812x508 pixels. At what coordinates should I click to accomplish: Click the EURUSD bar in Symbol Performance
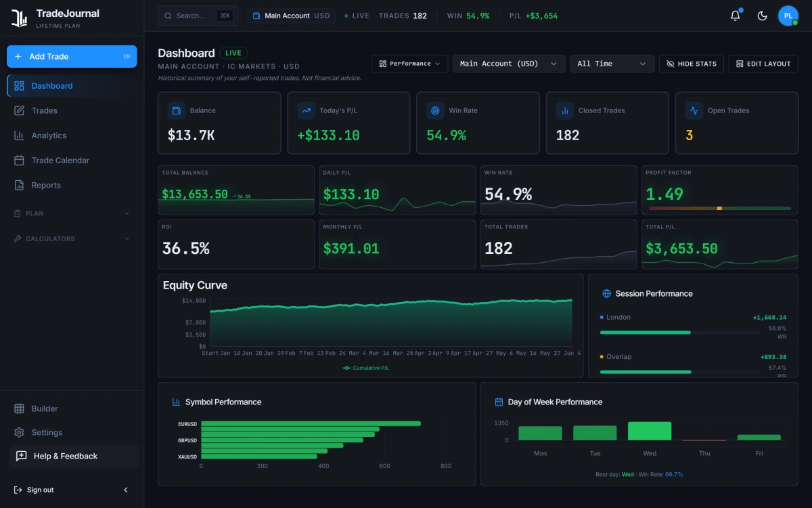coord(311,423)
